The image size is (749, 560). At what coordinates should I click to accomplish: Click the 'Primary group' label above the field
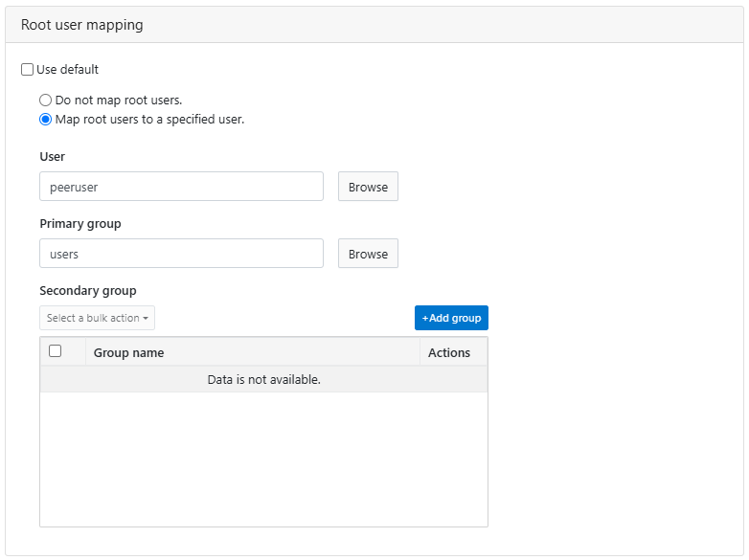(x=80, y=223)
